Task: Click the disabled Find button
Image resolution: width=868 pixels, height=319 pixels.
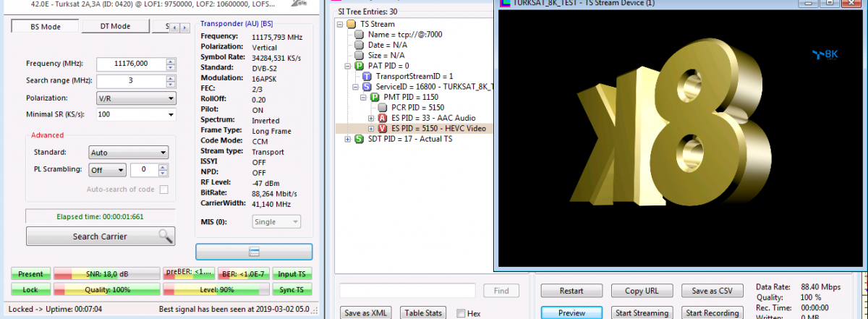Action: tap(501, 291)
